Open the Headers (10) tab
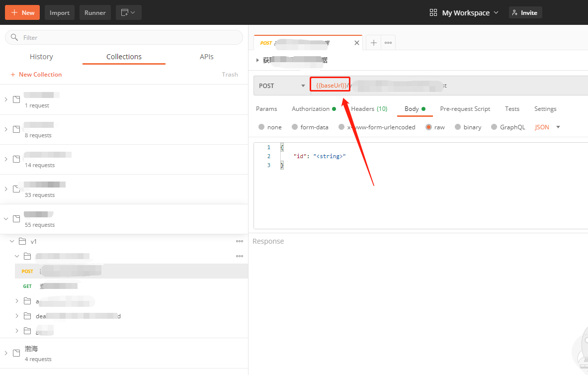The width and height of the screenshot is (588, 375). pyautogui.click(x=369, y=109)
